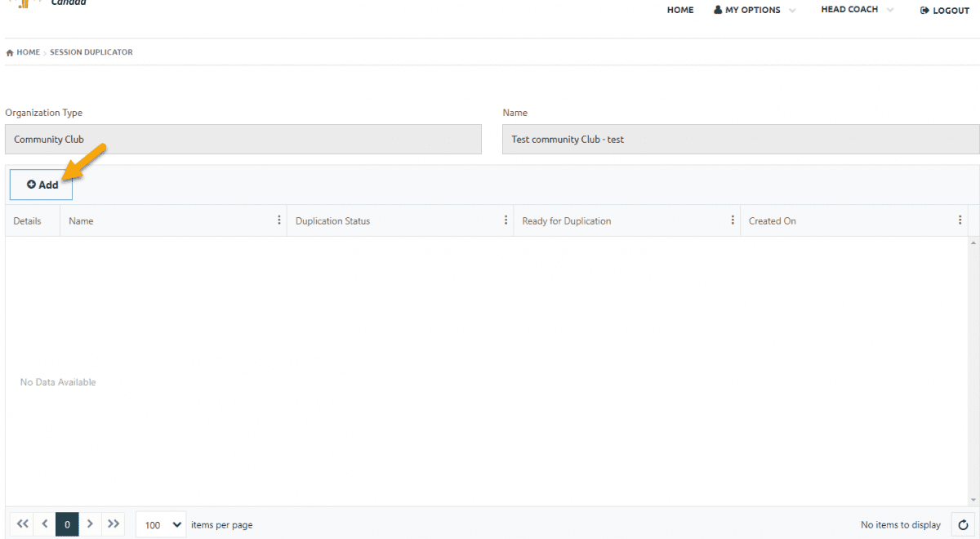Click the Name input field
This screenshot has width=980, height=539.
coord(740,140)
